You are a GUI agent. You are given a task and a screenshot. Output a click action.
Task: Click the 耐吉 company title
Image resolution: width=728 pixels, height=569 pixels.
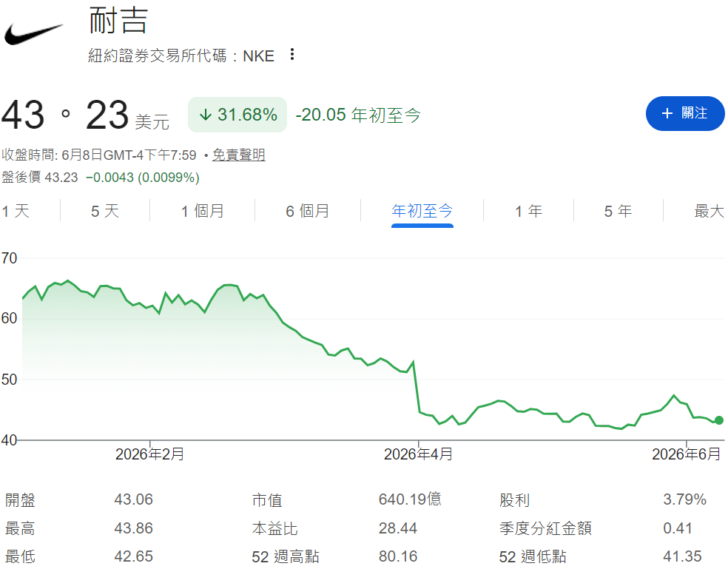click(118, 21)
